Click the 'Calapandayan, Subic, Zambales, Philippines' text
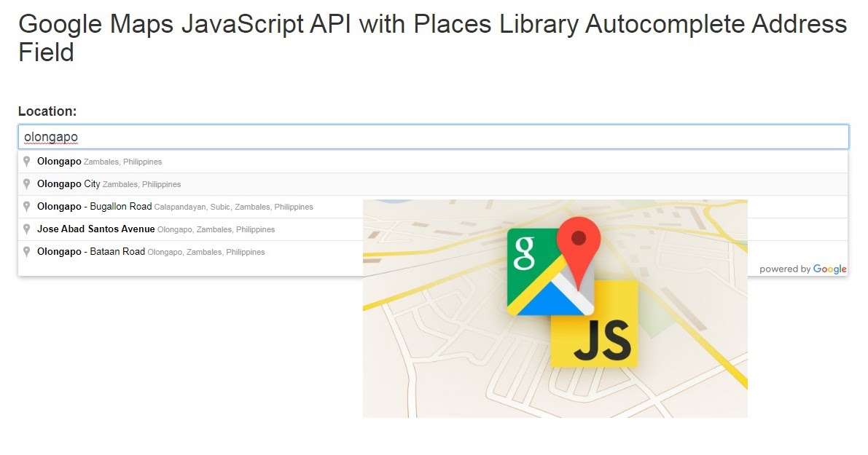This screenshot has height=455, width=868. [x=234, y=207]
